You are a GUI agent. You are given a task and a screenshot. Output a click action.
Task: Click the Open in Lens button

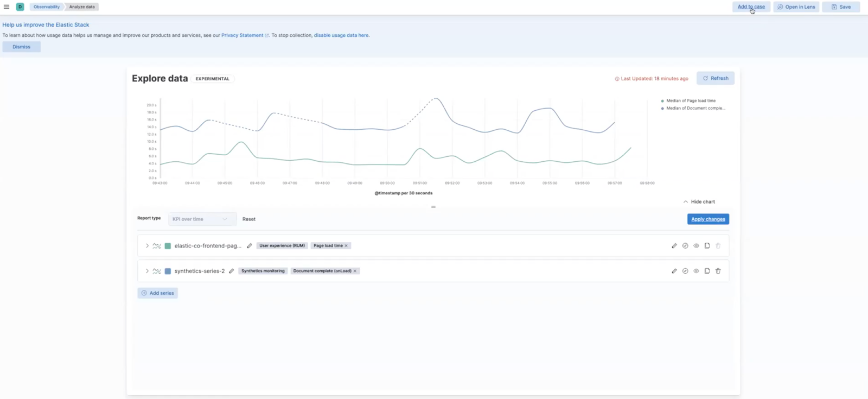(x=796, y=7)
